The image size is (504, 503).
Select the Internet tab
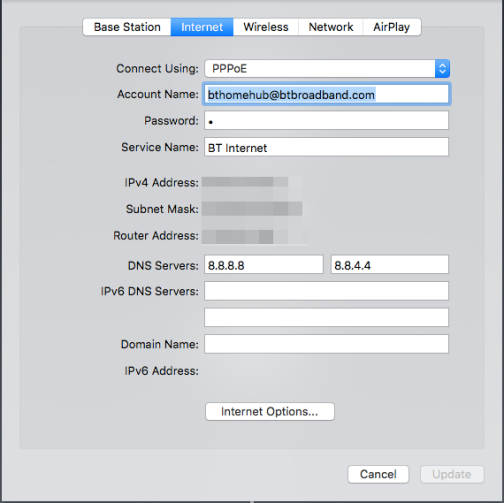pos(202,27)
